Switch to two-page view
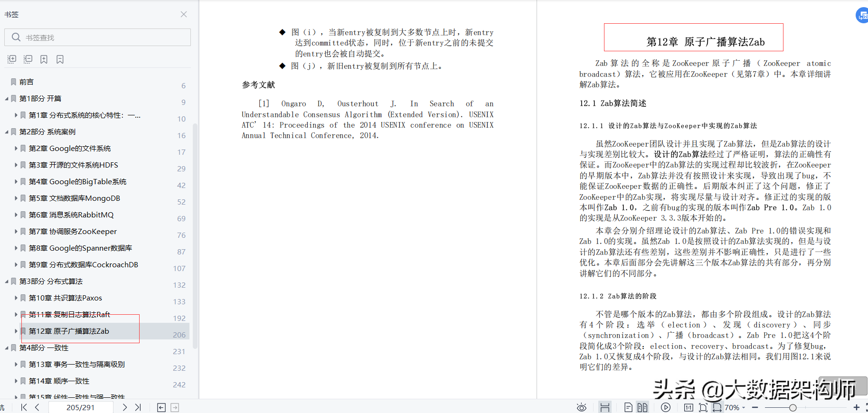This screenshot has width=868, height=413. [x=642, y=407]
